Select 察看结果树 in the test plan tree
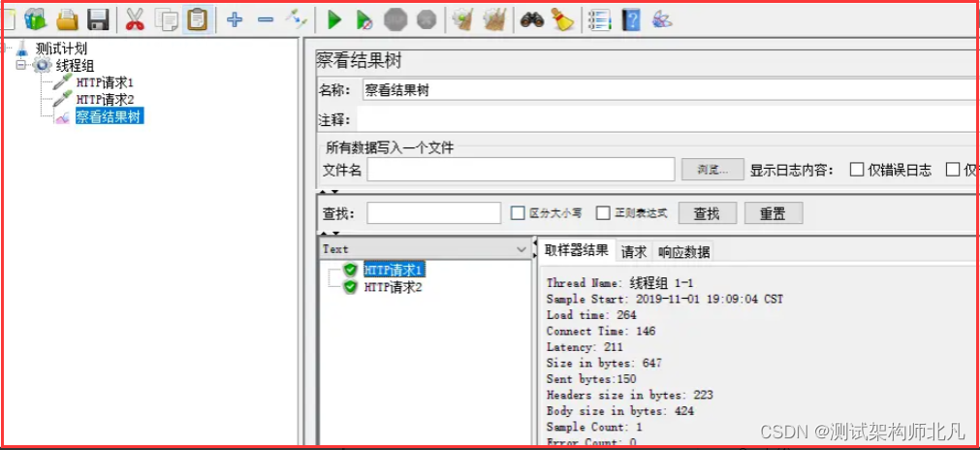The height and width of the screenshot is (450, 980). [x=110, y=116]
